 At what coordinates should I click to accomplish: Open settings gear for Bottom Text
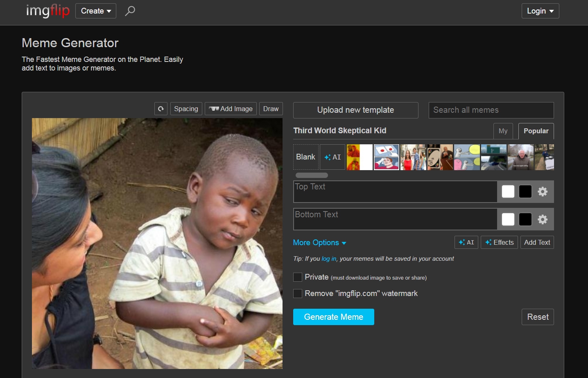click(x=543, y=219)
